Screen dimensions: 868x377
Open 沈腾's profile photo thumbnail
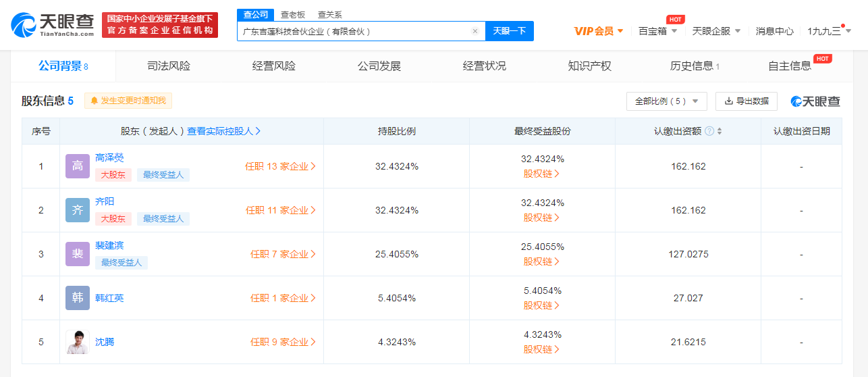coord(78,342)
